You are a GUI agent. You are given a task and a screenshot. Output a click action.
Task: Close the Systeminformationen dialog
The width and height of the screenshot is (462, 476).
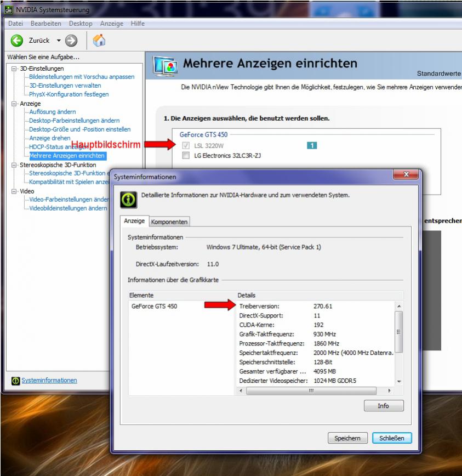click(x=406, y=174)
